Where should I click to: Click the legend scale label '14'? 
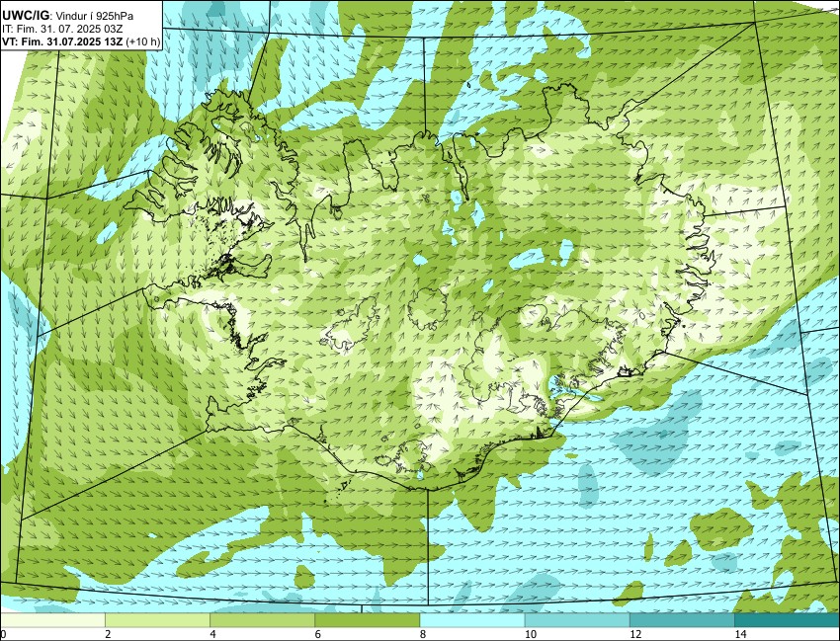coord(740,634)
